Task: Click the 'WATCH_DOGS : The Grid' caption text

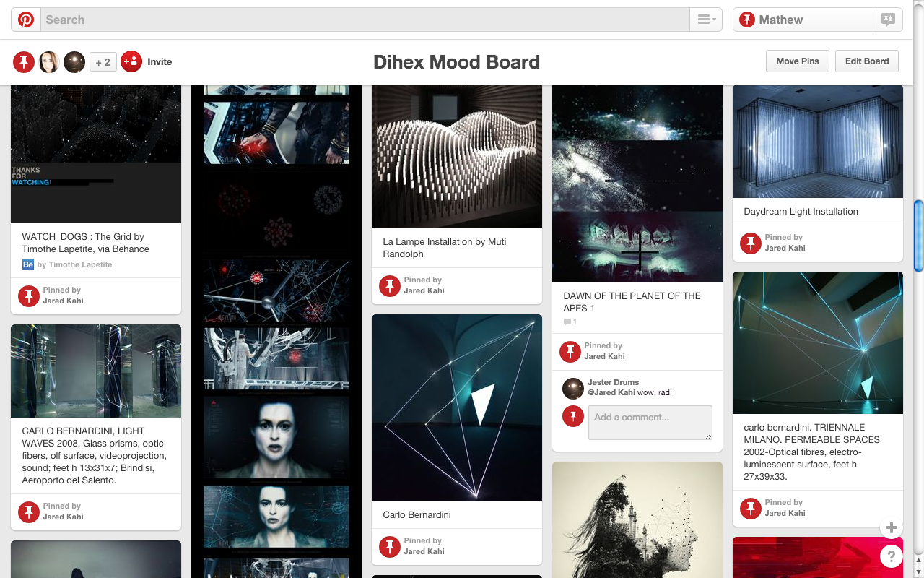Action: [85, 243]
